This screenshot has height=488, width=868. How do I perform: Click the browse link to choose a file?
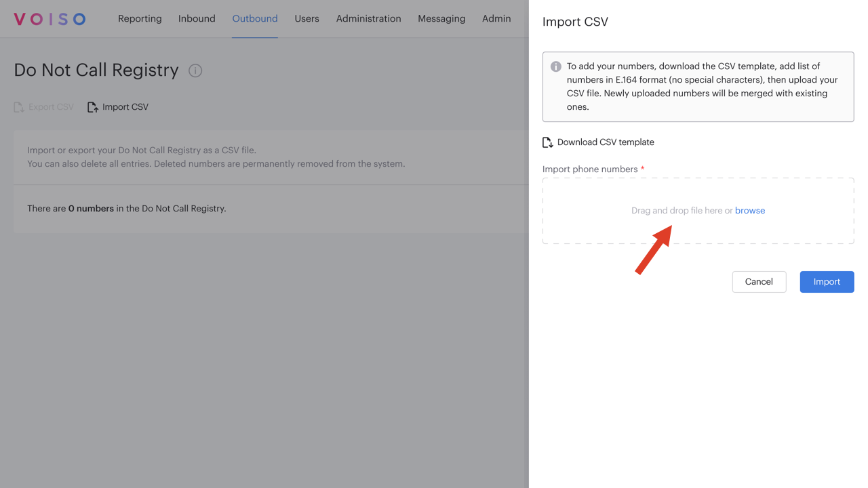coord(750,210)
